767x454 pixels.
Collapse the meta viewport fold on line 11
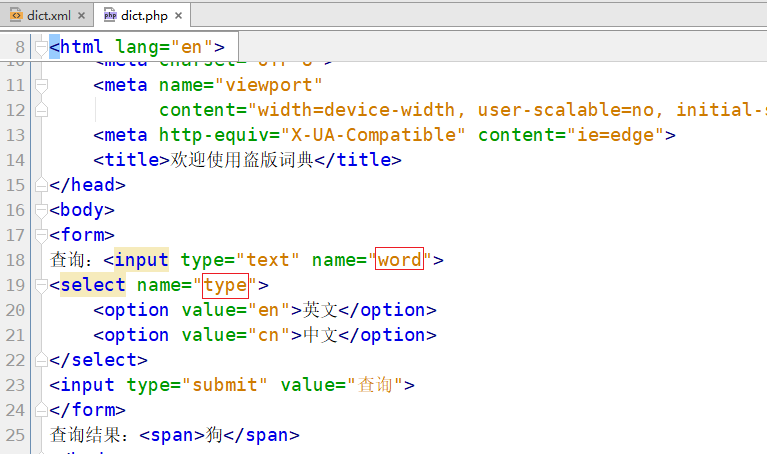click(41, 85)
